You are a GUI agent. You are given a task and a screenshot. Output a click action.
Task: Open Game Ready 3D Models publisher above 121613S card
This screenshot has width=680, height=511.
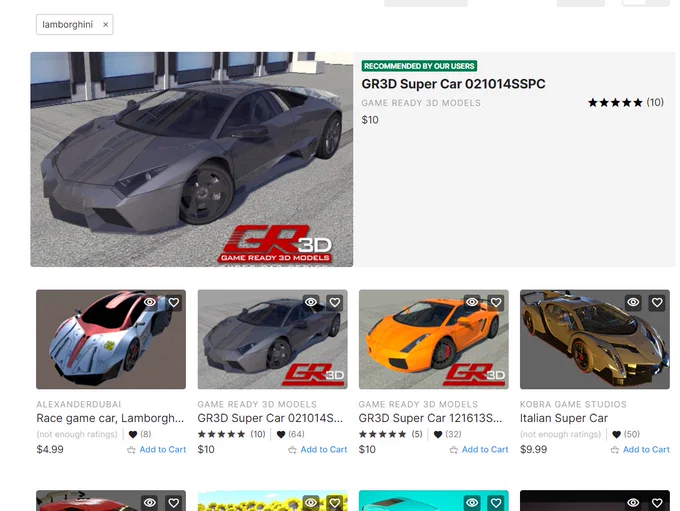point(418,404)
